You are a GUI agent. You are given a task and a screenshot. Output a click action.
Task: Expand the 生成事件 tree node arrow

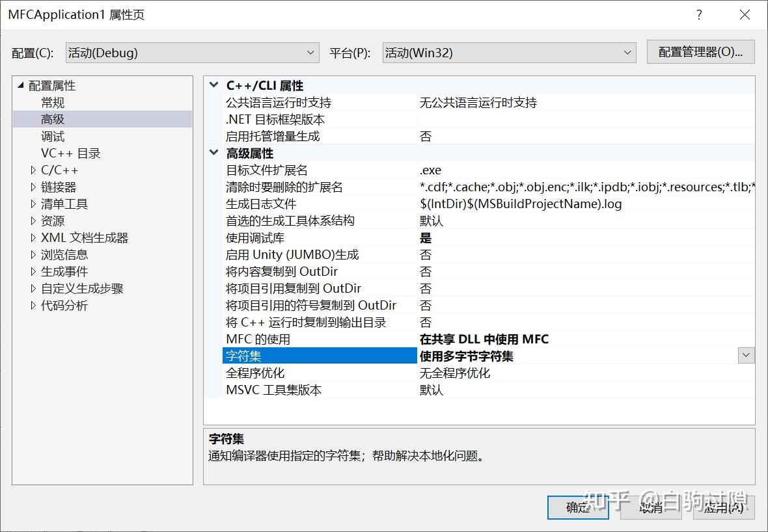[33, 271]
